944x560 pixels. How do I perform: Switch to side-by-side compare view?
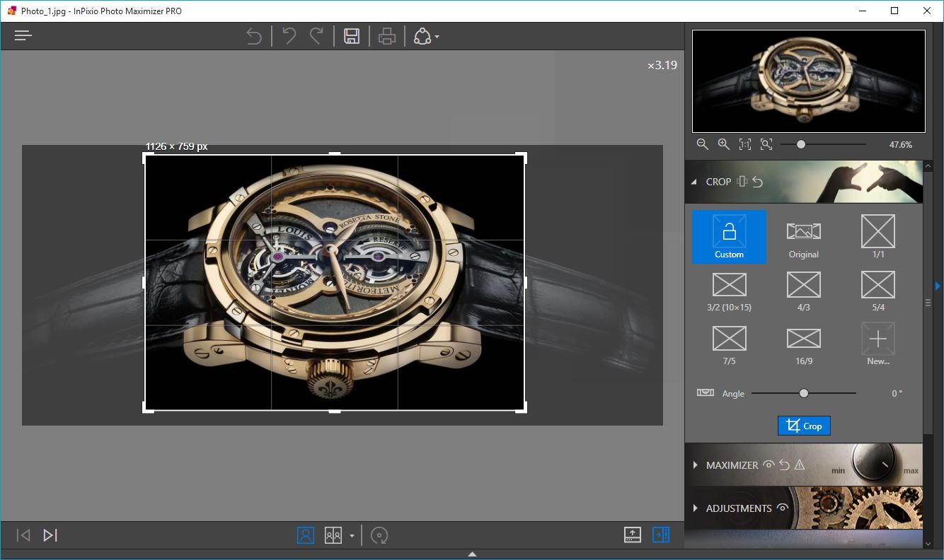click(333, 535)
